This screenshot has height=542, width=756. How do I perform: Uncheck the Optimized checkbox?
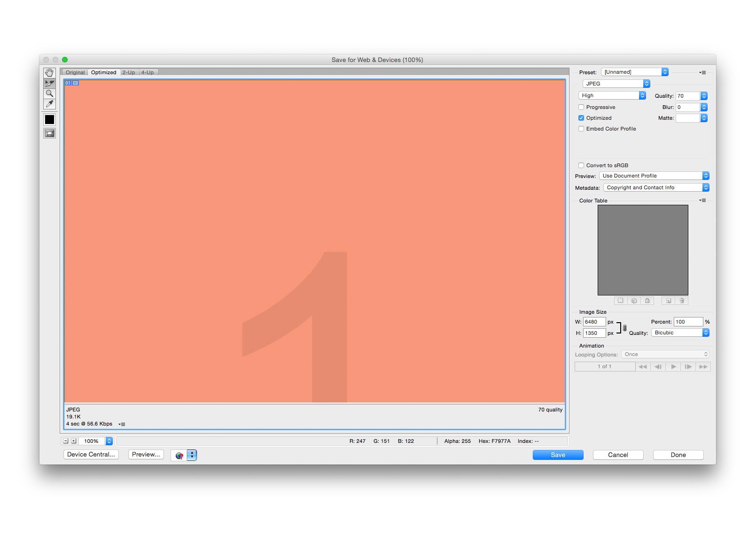click(x=581, y=118)
